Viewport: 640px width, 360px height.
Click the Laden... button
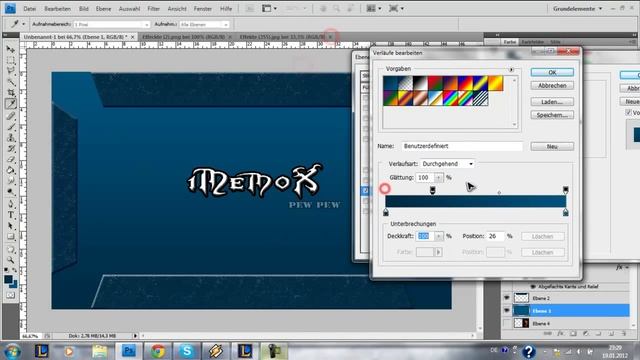pyautogui.click(x=552, y=102)
